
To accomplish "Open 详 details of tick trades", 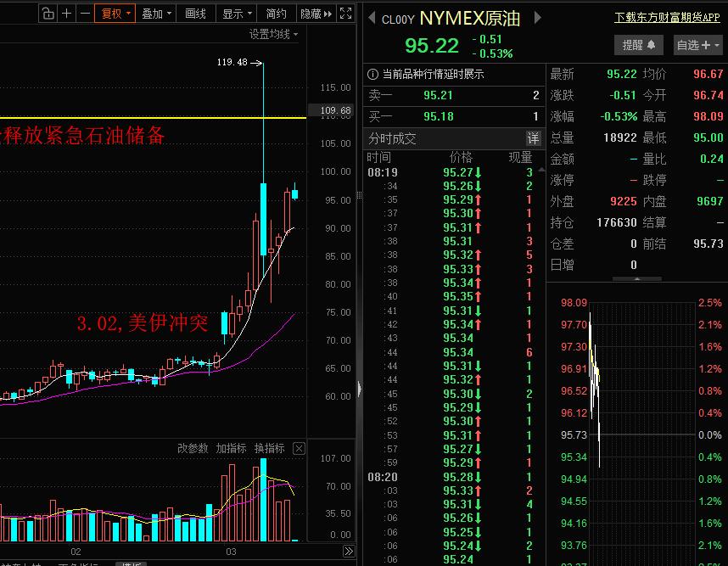I will [x=533, y=138].
